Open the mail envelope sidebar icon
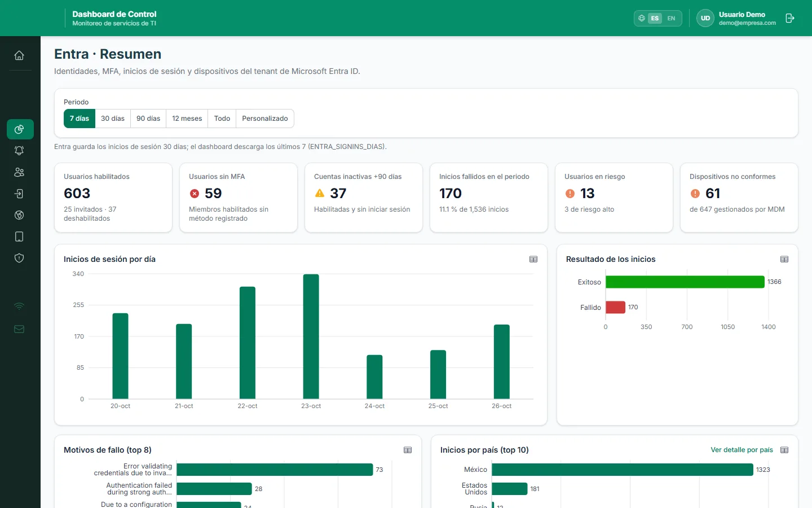Image resolution: width=812 pixels, height=508 pixels. tap(19, 329)
